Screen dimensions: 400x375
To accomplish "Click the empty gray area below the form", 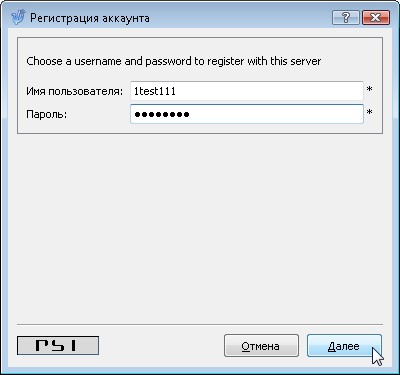I will pyautogui.click(x=200, y=228).
